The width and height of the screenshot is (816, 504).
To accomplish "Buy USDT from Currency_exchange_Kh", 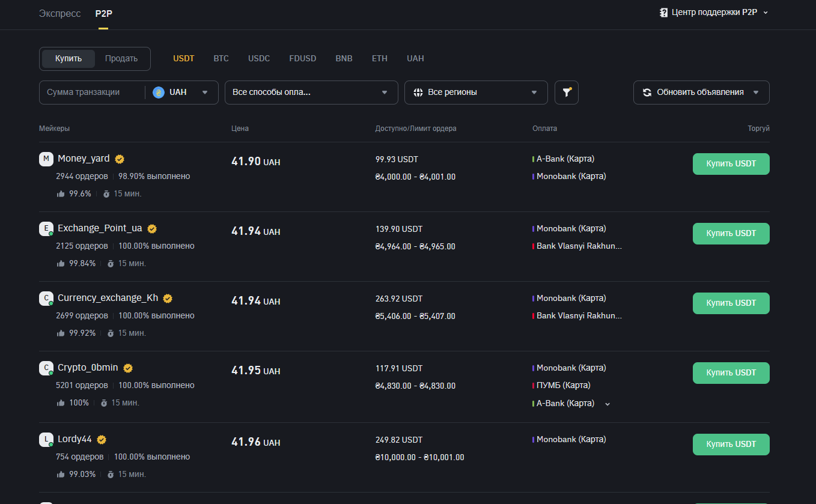I will click(x=731, y=303).
